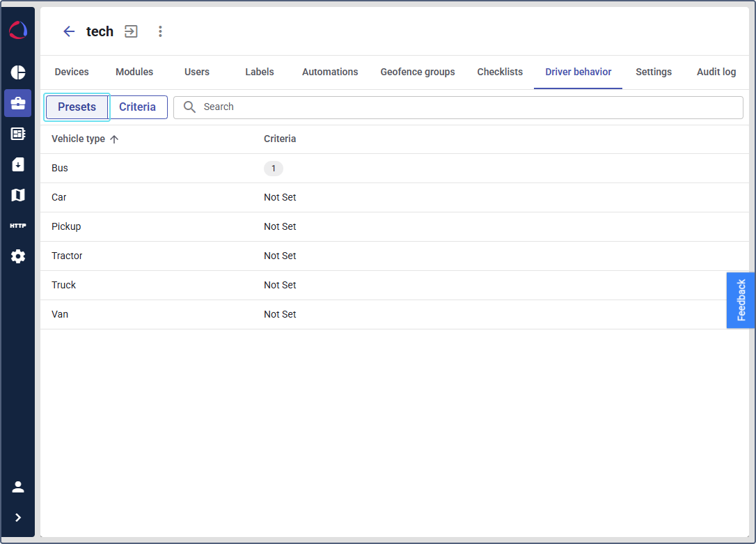756x544 pixels.
Task: Click the login-as icon beside tech title
Action: [131, 31]
